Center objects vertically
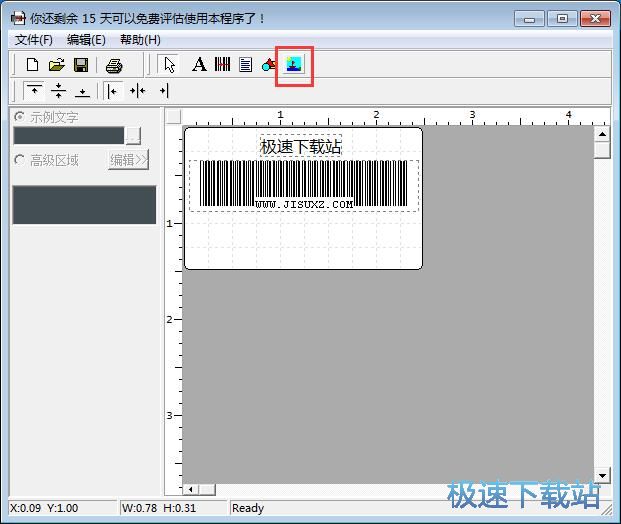 58,91
